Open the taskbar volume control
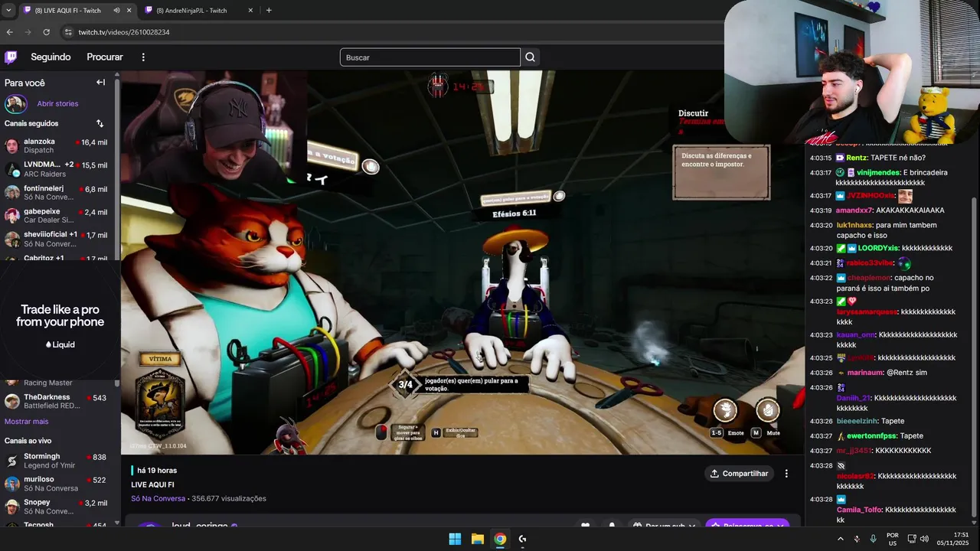 point(924,539)
